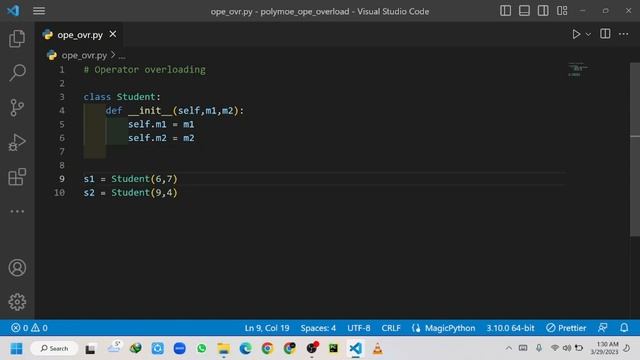
Task: Click Prettier status bar item
Action: click(x=566, y=328)
